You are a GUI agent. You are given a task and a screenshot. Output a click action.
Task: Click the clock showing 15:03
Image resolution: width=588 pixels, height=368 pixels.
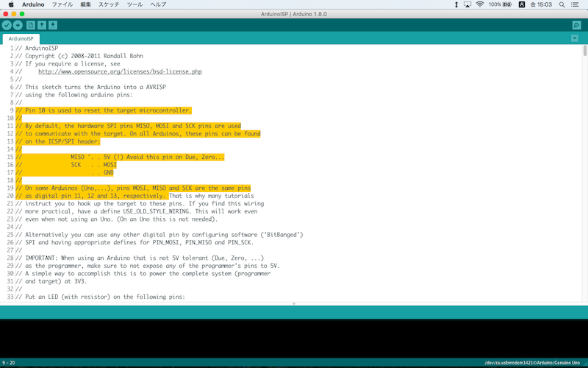[x=541, y=4]
